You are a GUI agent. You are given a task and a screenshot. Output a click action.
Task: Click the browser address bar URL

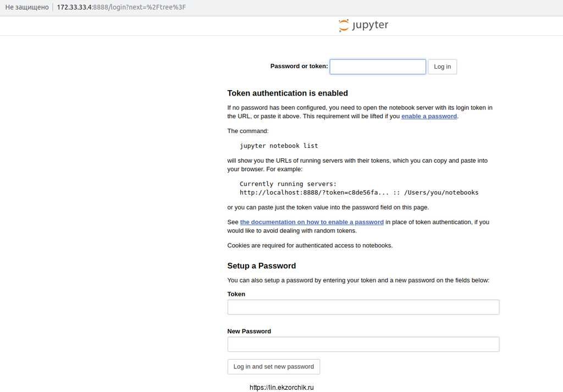pos(122,7)
